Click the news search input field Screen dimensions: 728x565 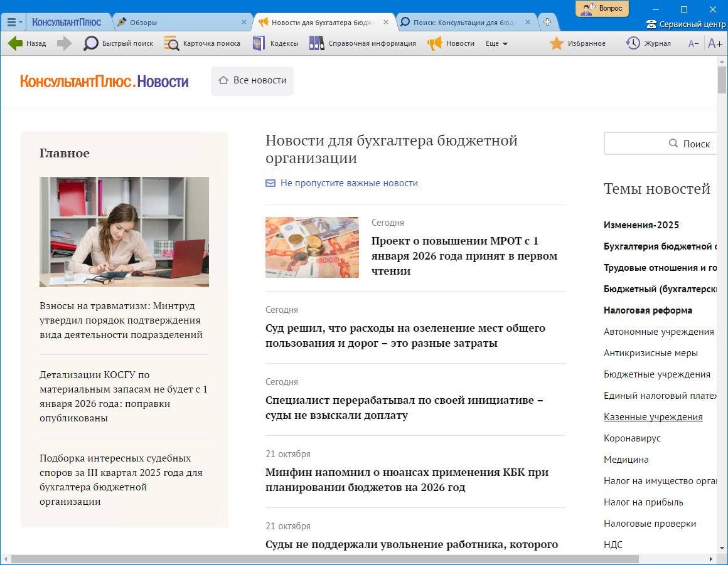tap(634, 144)
